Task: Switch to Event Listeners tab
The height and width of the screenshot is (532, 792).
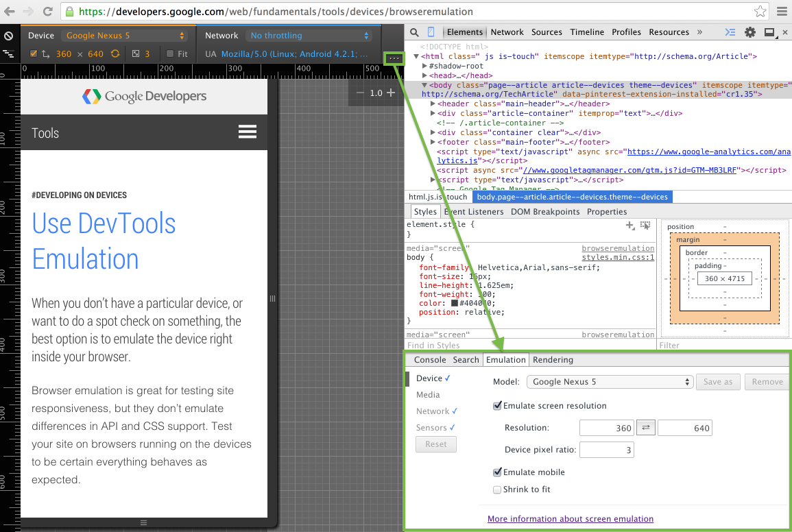Action: (x=474, y=212)
